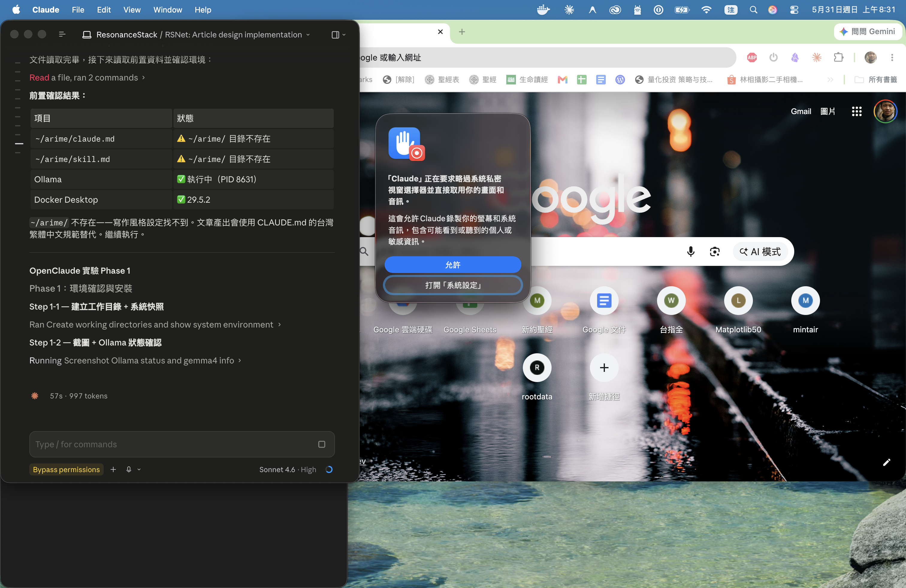The height and width of the screenshot is (588, 906).
Task: Expand 'Ran Create working directories' step
Action: pos(155,325)
